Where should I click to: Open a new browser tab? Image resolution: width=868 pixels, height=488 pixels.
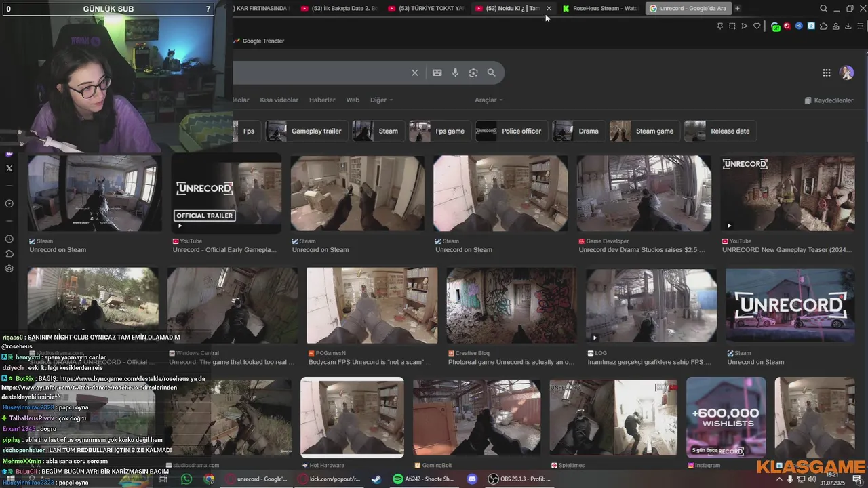[x=737, y=8]
